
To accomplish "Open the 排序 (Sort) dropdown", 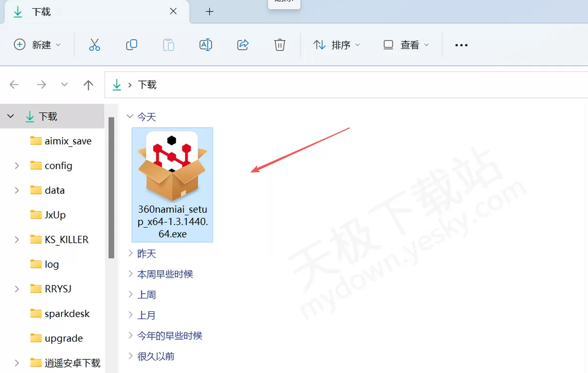I will [337, 45].
